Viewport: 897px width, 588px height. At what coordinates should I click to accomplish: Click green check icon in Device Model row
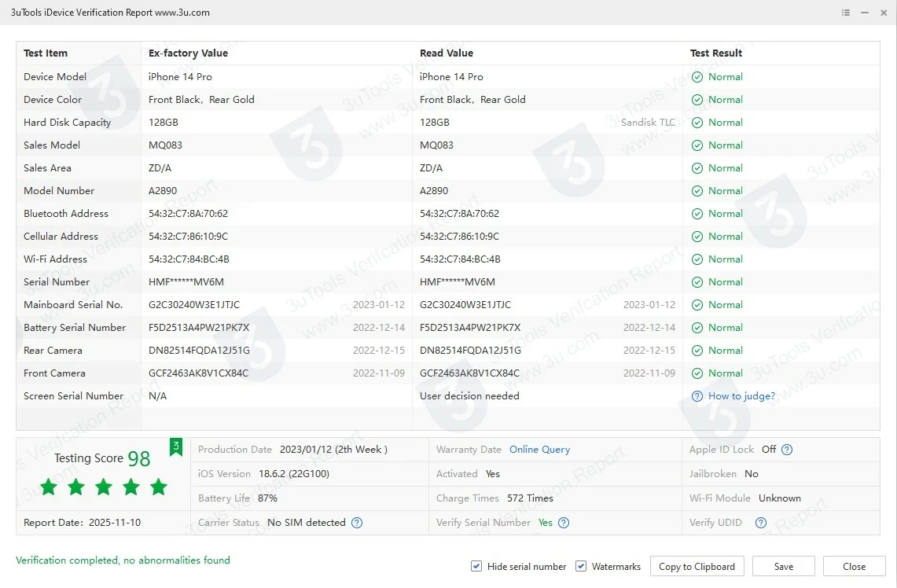pyautogui.click(x=697, y=77)
